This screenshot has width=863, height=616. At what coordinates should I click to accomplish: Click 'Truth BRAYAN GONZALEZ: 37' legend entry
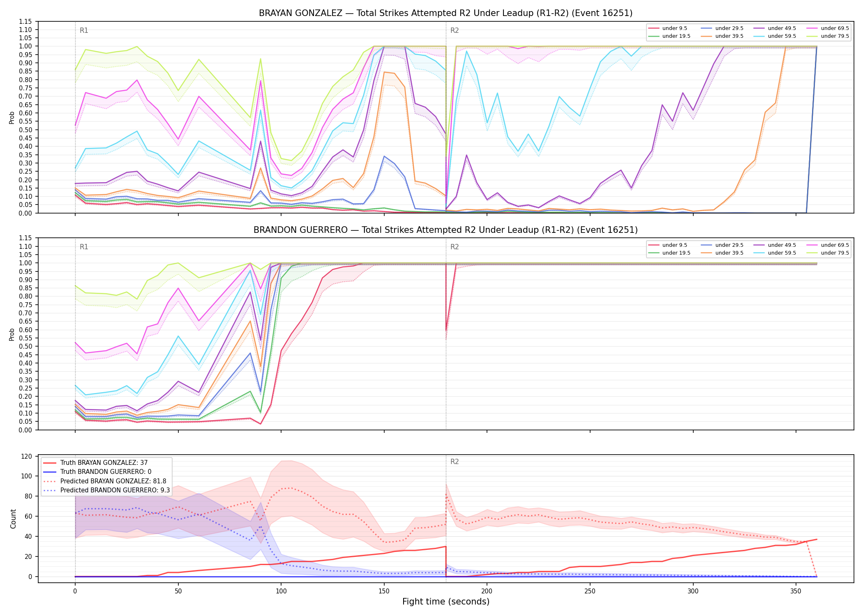coord(95,463)
